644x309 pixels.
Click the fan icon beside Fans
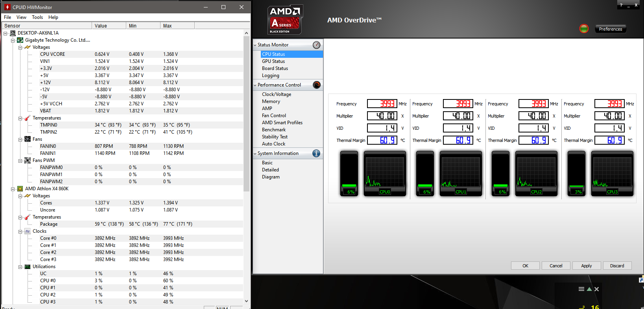coord(28,139)
